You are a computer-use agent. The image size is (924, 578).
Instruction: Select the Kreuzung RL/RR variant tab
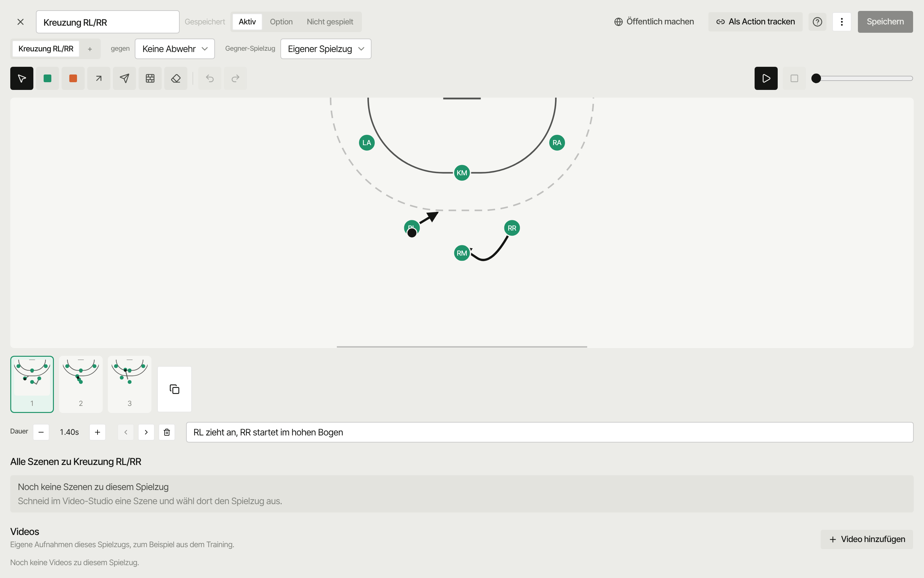pyautogui.click(x=46, y=49)
